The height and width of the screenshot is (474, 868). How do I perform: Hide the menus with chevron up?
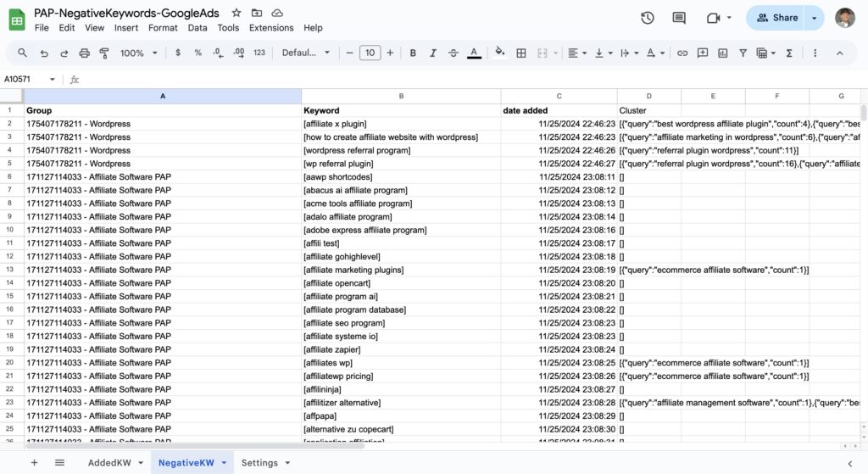tap(840, 53)
